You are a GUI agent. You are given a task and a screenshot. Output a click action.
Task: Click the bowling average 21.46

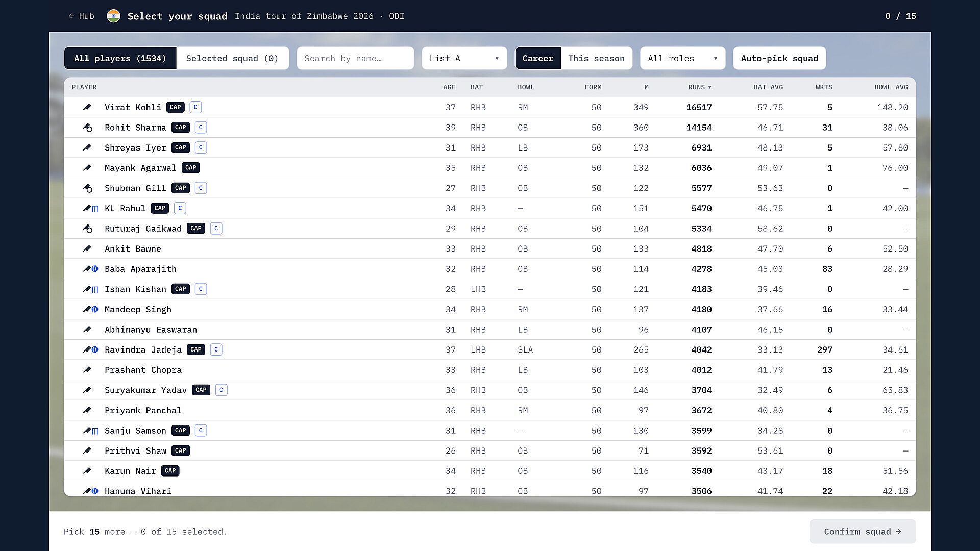point(895,370)
